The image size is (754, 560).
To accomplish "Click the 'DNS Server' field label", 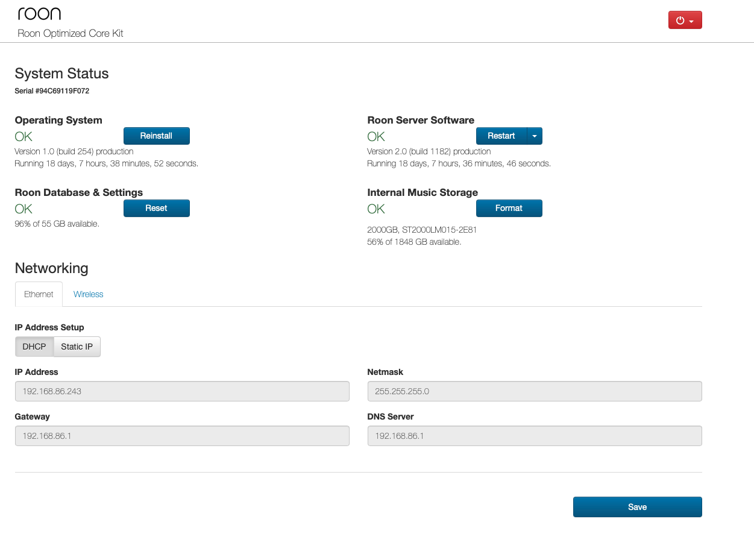I will pos(391,417).
